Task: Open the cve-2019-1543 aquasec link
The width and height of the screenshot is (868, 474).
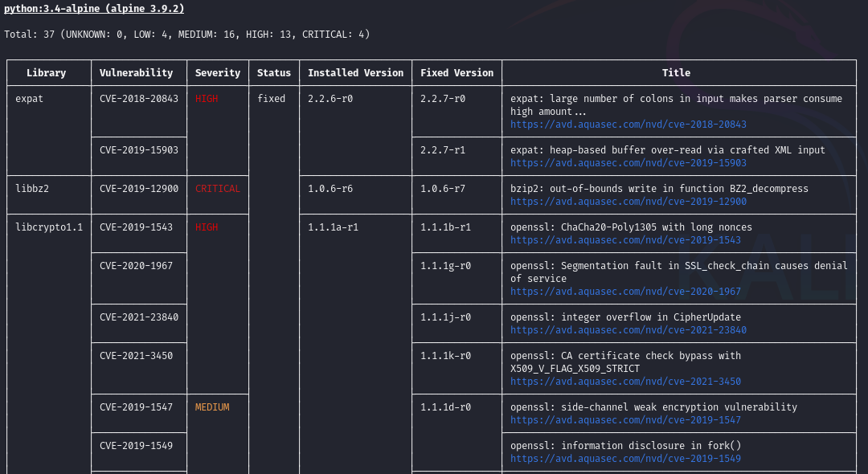Action: click(x=625, y=240)
